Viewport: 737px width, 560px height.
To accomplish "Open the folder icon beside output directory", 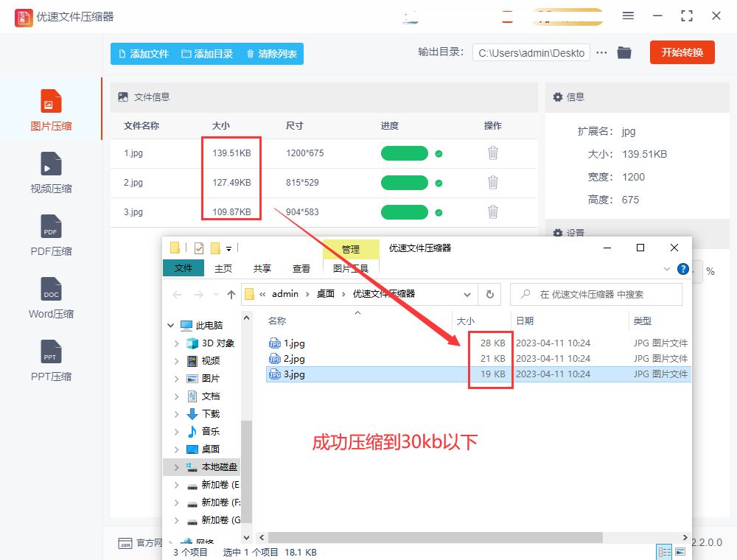I will pyautogui.click(x=624, y=52).
